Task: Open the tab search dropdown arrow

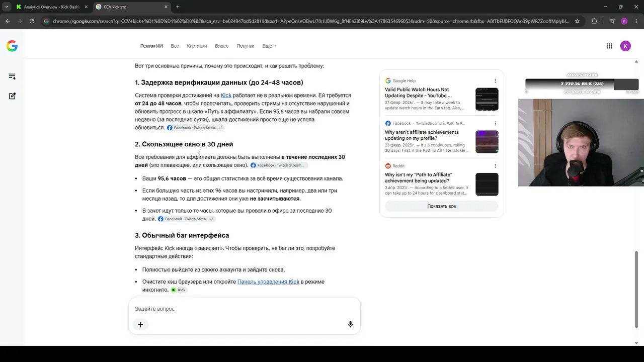Action: [x=6, y=7]
